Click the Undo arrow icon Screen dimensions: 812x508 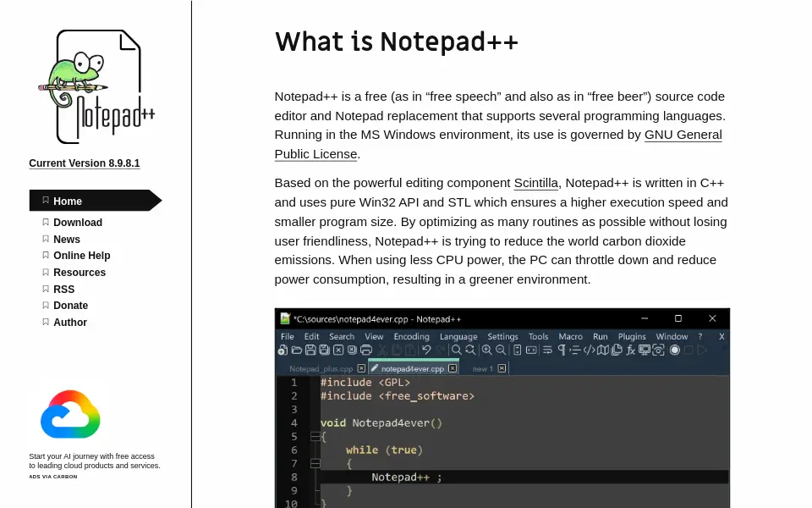tap(426, 350)
